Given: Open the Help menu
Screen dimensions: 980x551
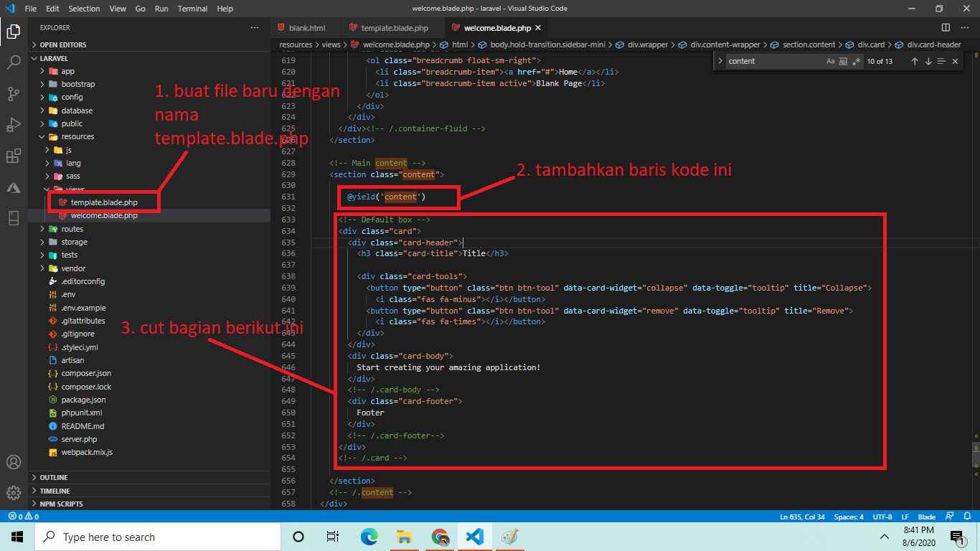Looking at the screenshot, I should (225, 9).
